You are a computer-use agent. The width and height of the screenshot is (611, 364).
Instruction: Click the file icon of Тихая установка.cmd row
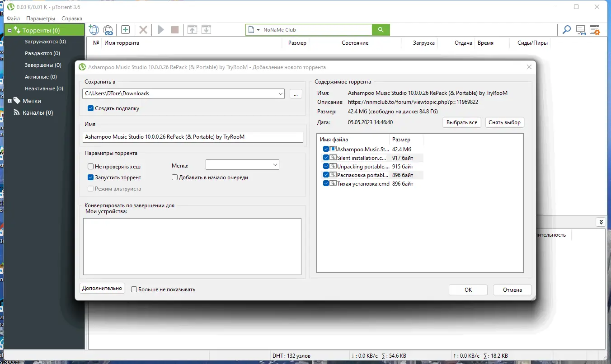click(x=333, y=183)
